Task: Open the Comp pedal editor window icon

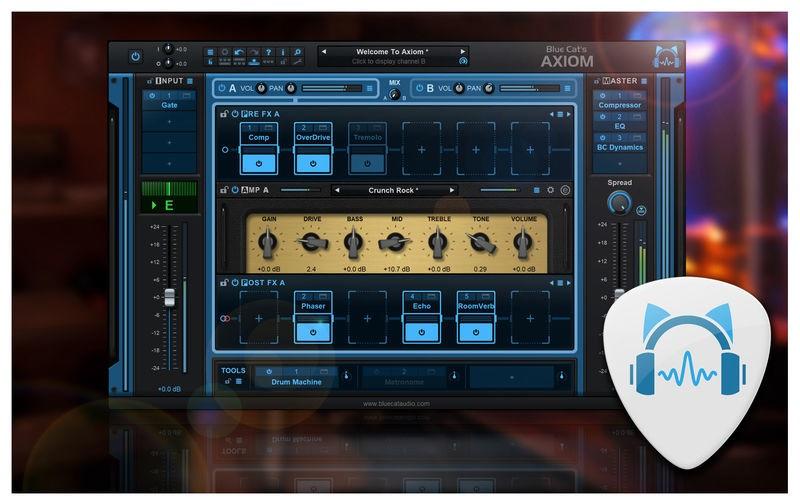Action: pos(268,127)
